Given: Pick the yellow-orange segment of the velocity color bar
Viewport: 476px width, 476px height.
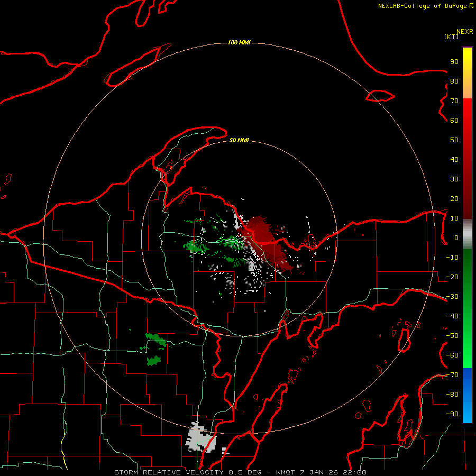Looking at the screenshot, I should pos(467,73).
